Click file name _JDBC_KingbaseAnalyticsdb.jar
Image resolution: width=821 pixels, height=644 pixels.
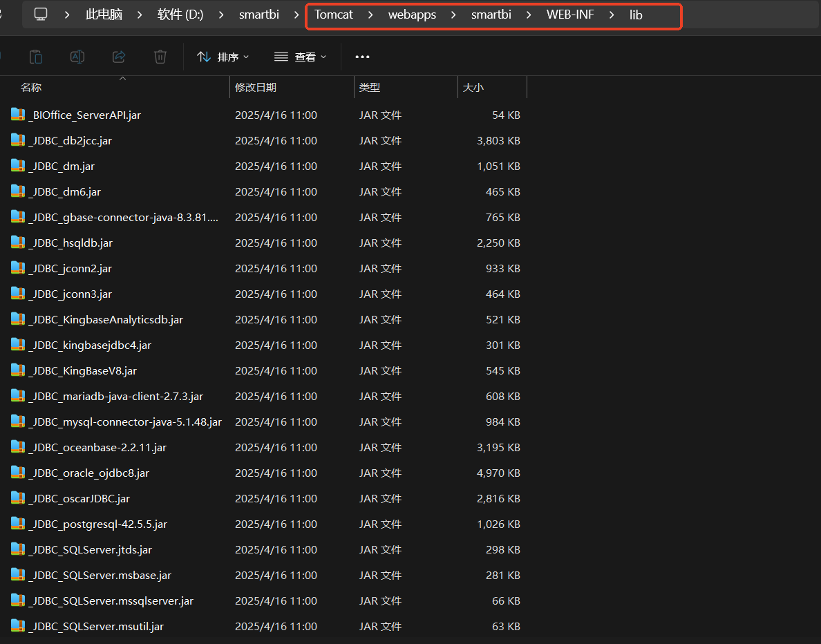point(106,320)
